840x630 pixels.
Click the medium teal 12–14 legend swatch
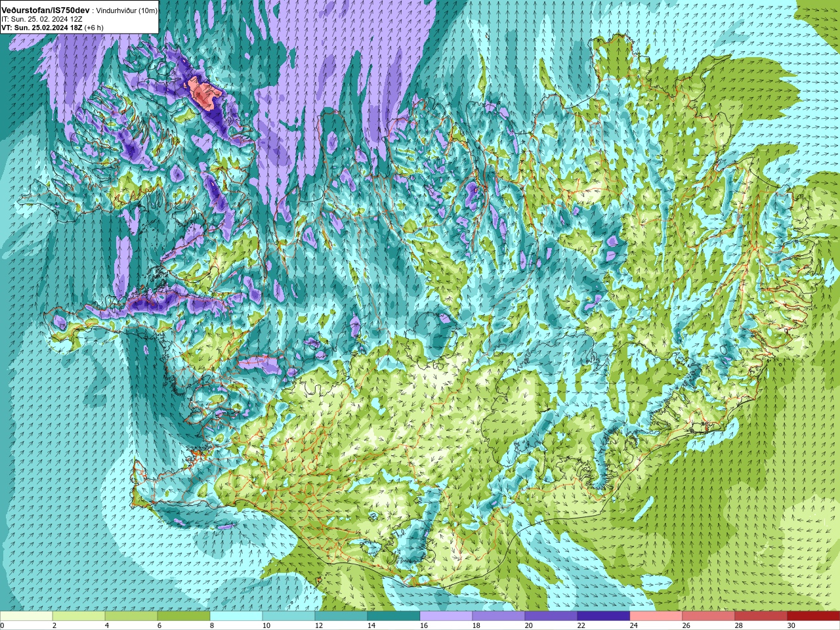(341, 616)
